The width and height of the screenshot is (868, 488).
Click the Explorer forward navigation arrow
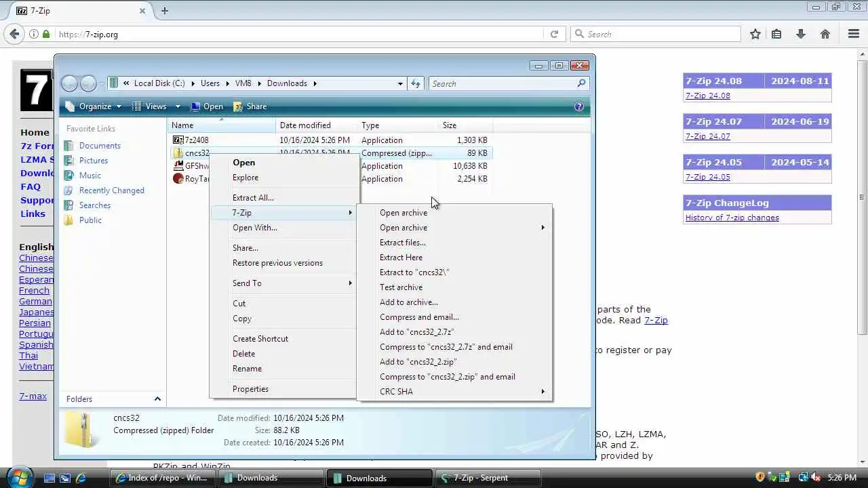[89, 83]
